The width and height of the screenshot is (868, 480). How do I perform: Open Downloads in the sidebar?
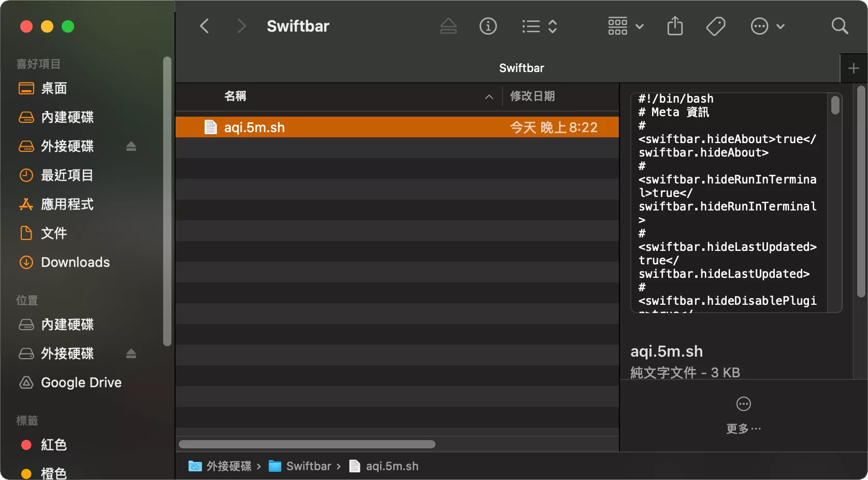(75, 262)
